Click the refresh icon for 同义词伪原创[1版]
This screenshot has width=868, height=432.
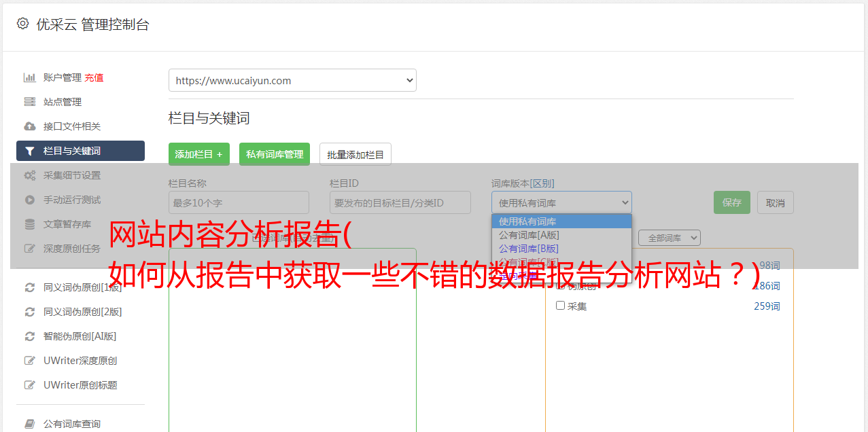pos(30,287)
